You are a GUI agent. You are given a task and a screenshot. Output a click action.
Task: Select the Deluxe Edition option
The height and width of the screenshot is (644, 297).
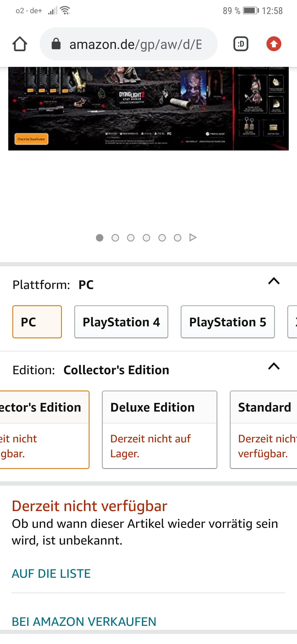159,430
